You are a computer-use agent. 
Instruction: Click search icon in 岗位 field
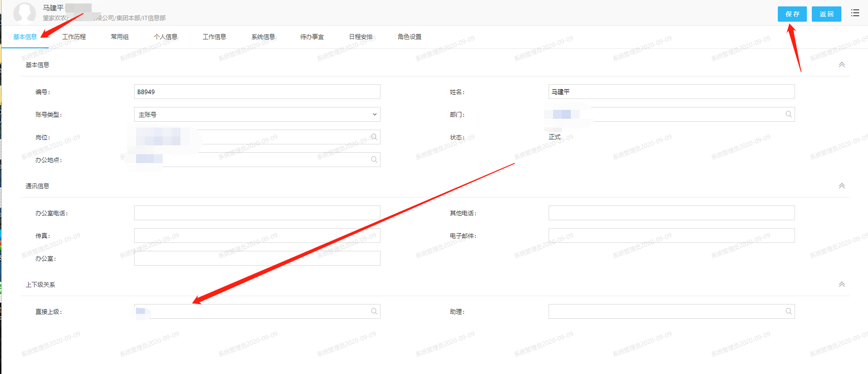click(374, 137)
